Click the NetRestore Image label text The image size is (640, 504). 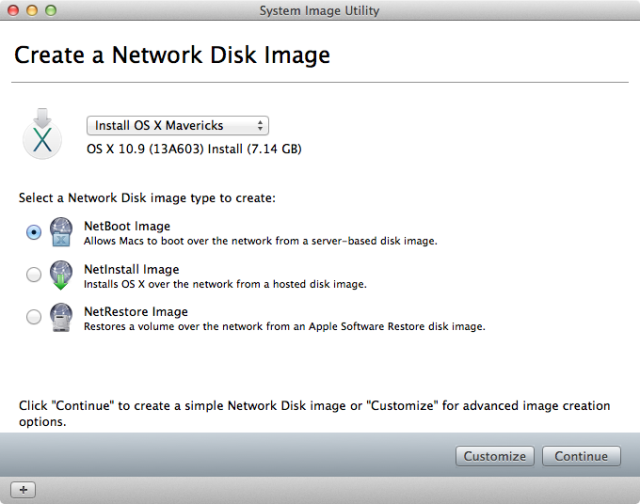click(136, 312)
